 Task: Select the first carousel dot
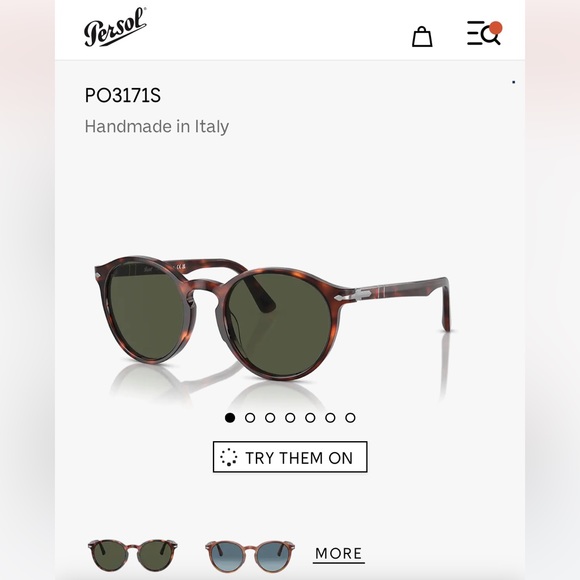coord(230,418)
